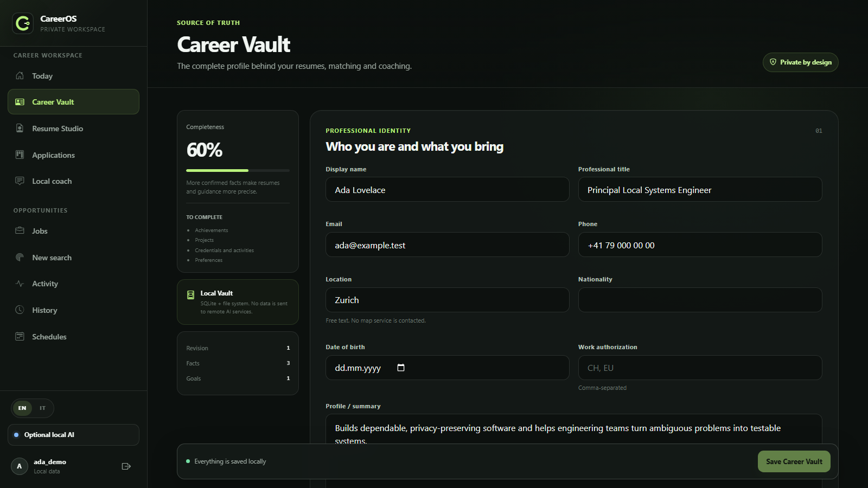This screenshot has height=488, width=868.
Task: Click the New search radar icon
Action: tap(20, 257)
